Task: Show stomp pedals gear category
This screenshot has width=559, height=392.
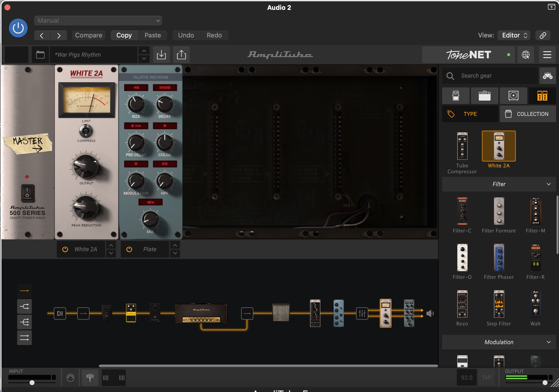Action: (x=456, y=96)
